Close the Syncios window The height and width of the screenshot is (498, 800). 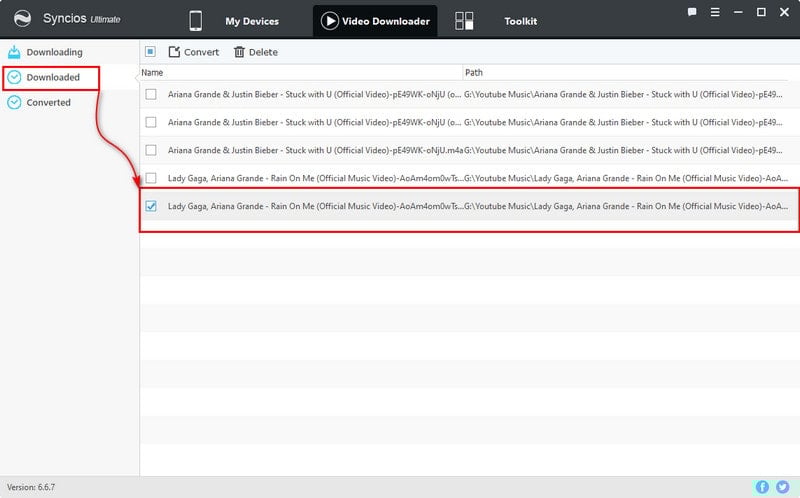click(x=784, y=12)
